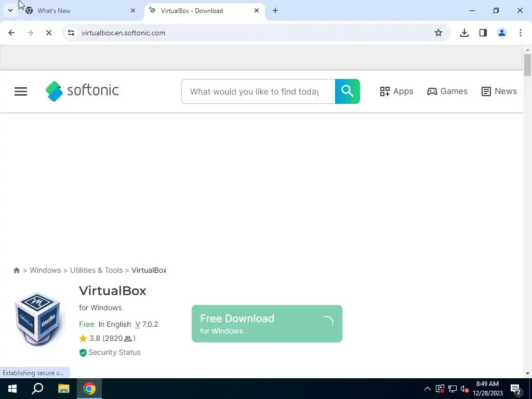Open the News section
Screen dimensions: 532x399
click(499, 91)
